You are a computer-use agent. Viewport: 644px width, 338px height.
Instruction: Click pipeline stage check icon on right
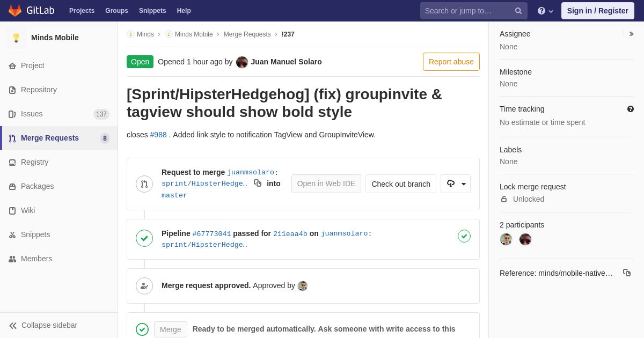pyautogui.click(x=464, y=236)
